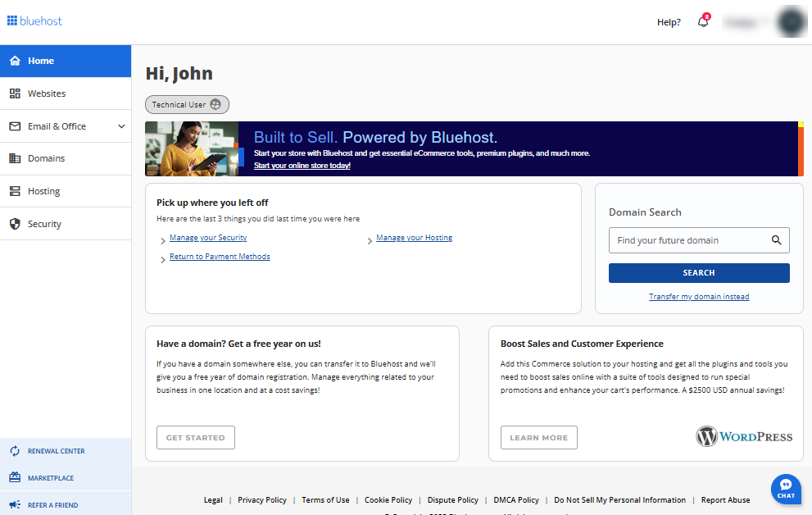Click the domain search magnifier icon
812x515 pixels.
(776, 239)
